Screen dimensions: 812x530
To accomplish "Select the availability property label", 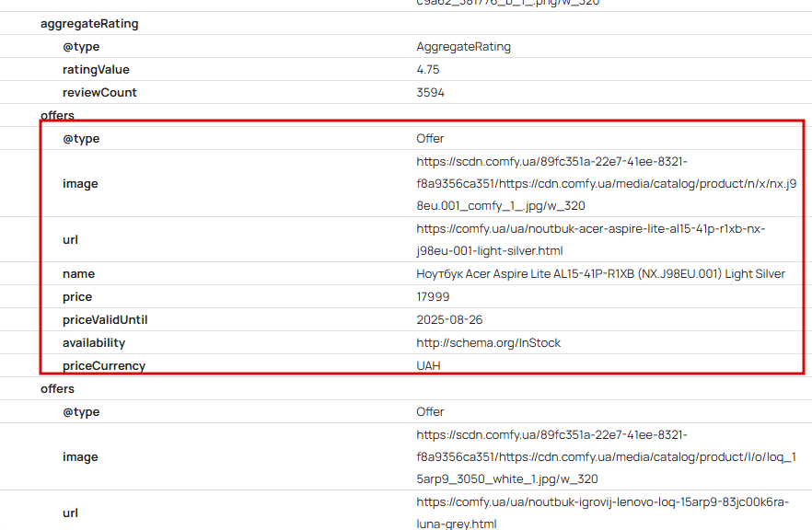I will 94,342.
